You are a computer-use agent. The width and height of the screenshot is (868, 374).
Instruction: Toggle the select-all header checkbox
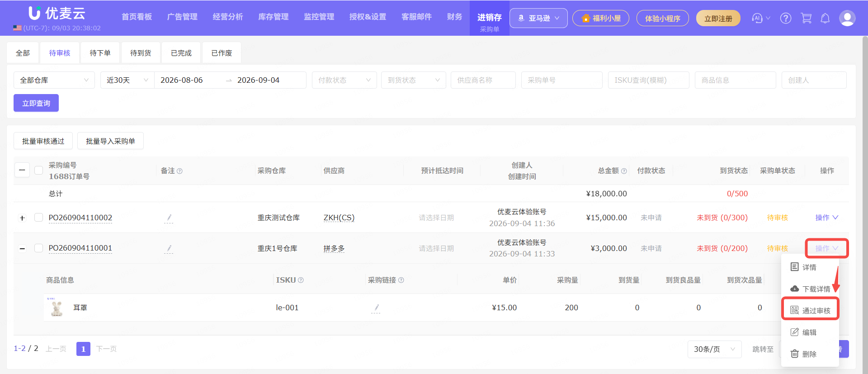[39, 170]
